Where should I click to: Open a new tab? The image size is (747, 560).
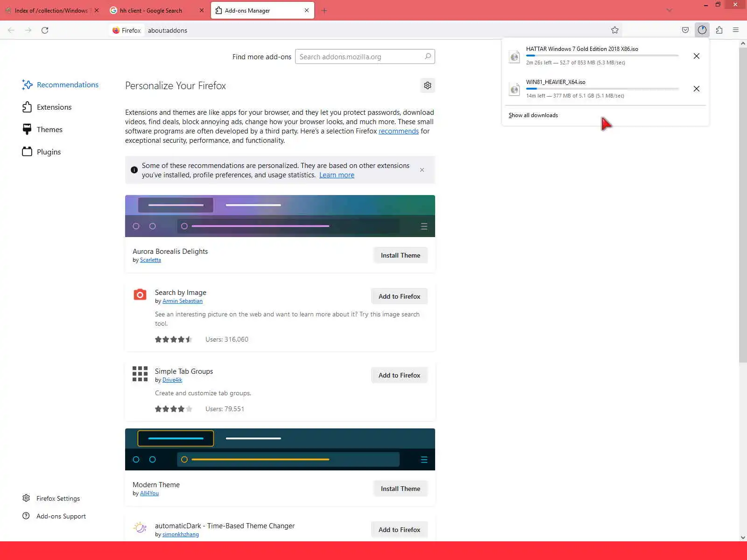pos(324,10)
